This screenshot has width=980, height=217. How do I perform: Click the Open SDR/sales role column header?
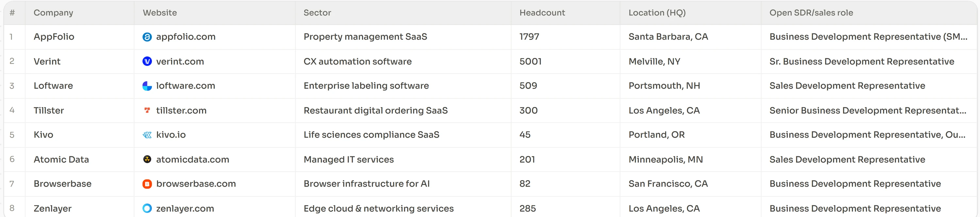click(x=869, y=13)
